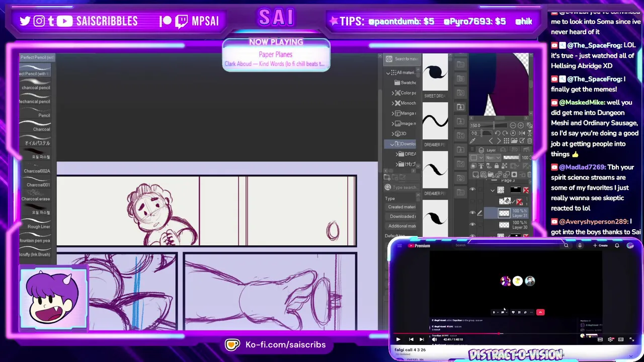Select the Rough Liner brush

(35, 223)
